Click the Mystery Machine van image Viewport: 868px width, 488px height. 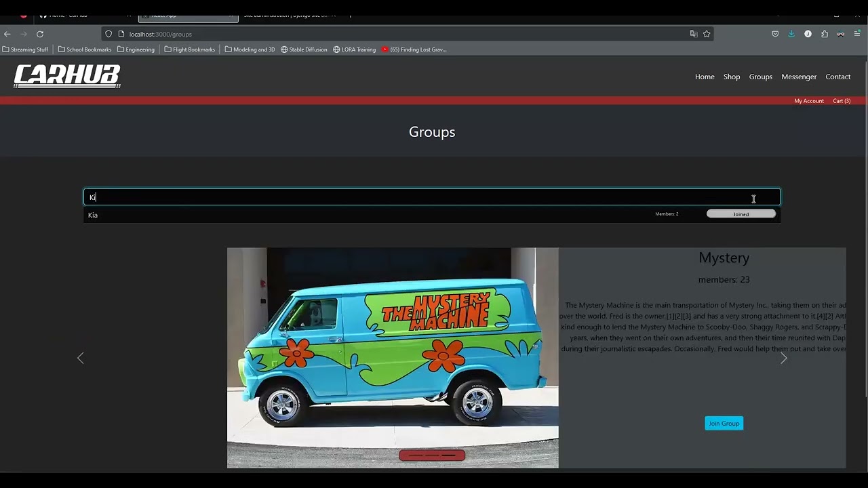pos(393,358)
